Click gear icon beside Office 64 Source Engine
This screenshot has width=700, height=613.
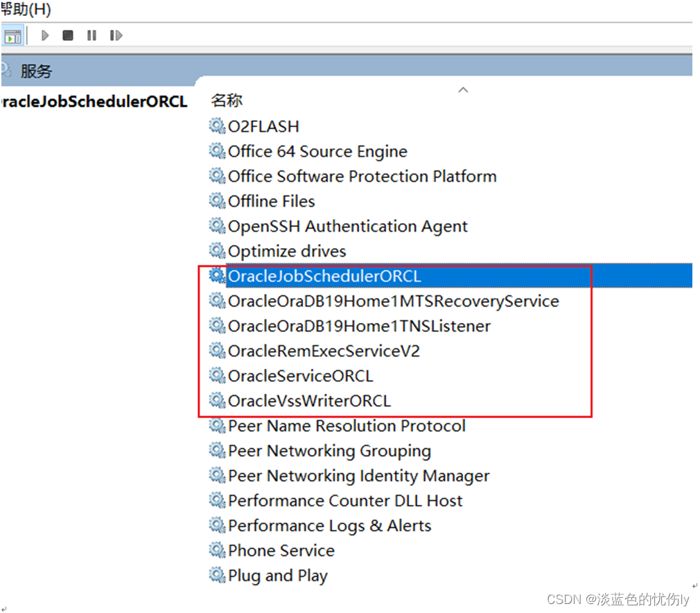218,151
